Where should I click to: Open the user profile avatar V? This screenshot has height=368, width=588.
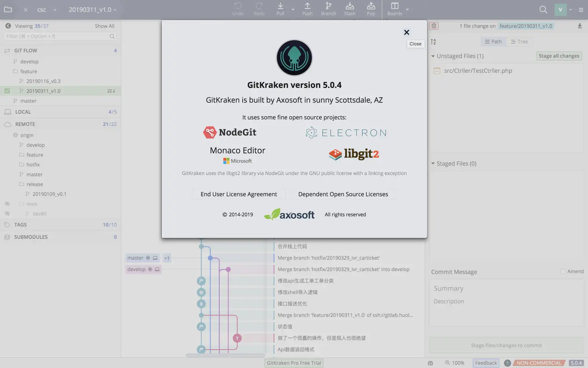coord(561,10)
